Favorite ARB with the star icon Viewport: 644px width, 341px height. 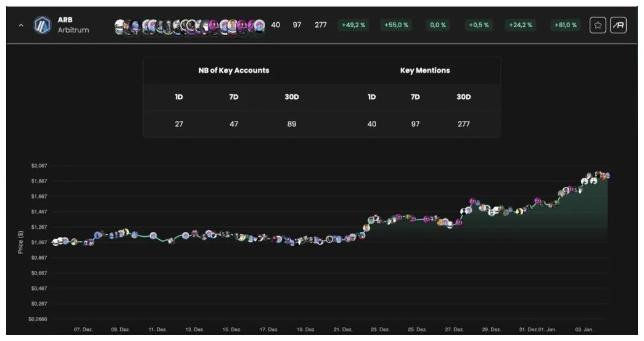598,25
